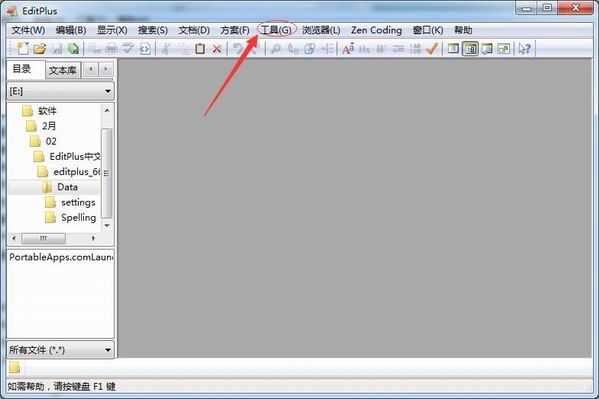Open the [E:] drive dropdown

pyautogui.click(x=60, y=91)
